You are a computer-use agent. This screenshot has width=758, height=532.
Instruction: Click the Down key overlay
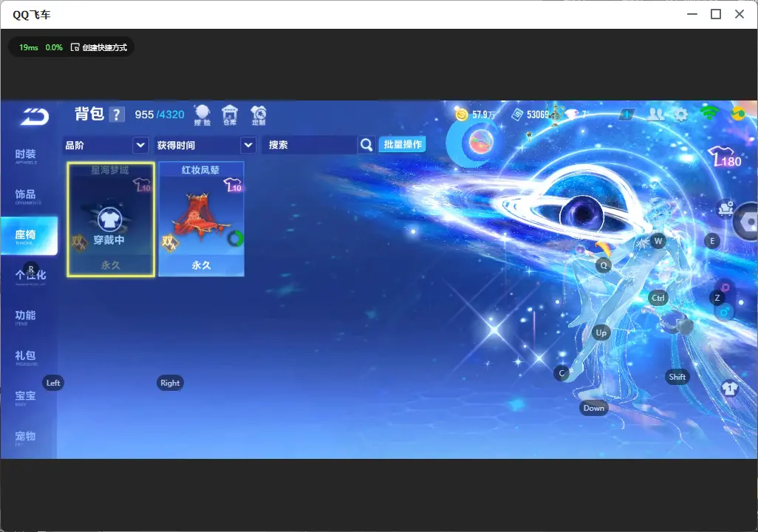tap(594, 408)
